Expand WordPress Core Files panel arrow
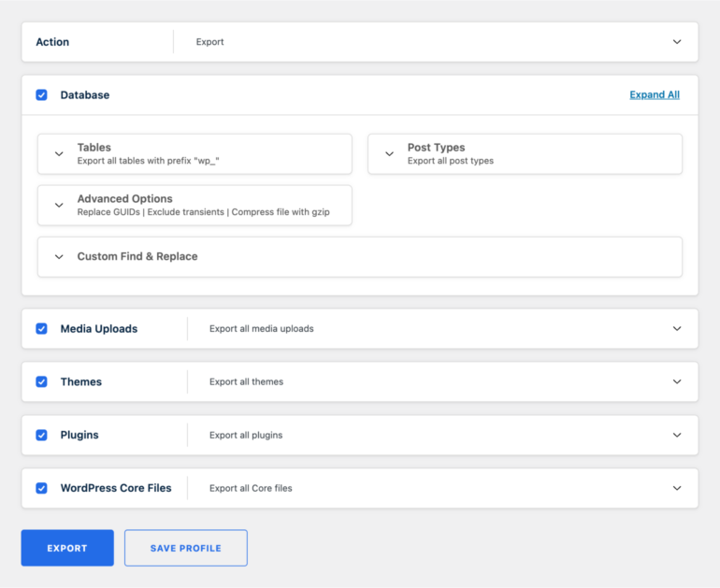This screenshot has height=588, width=720. 677,488
